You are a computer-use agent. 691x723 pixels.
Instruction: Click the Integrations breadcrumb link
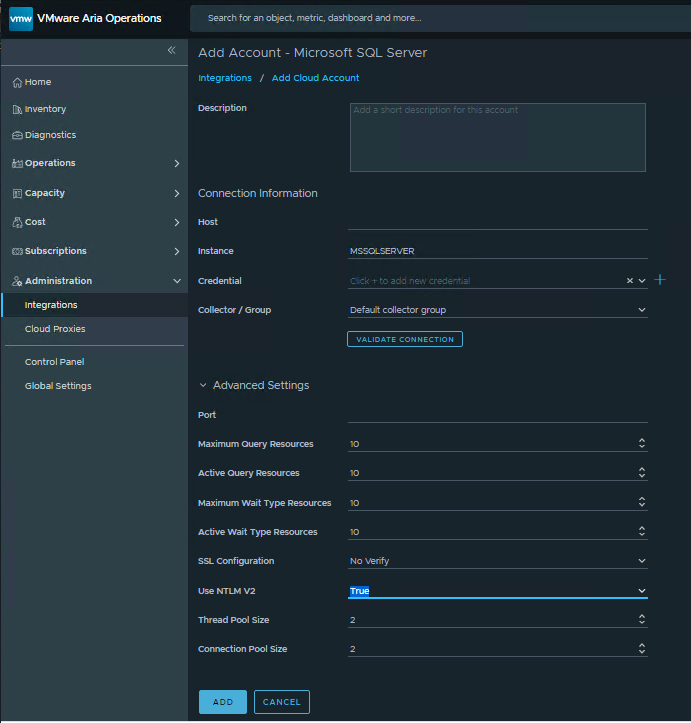225,78
